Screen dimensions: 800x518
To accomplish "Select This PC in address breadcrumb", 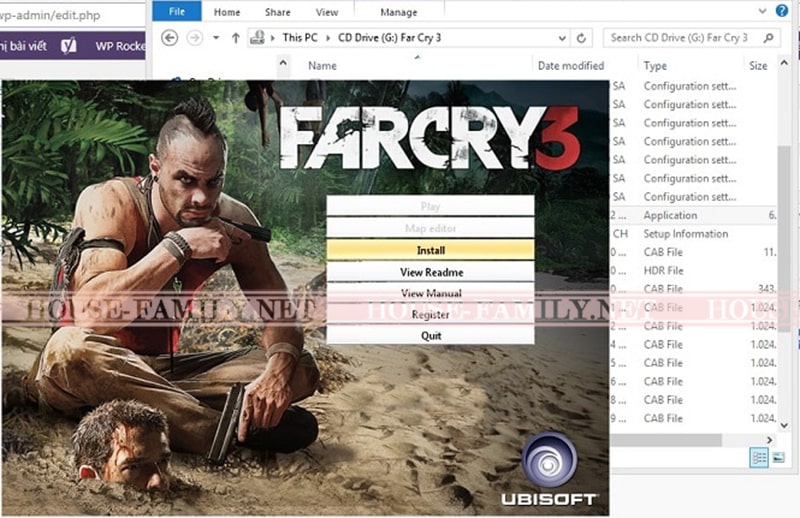I will point(300,38).
